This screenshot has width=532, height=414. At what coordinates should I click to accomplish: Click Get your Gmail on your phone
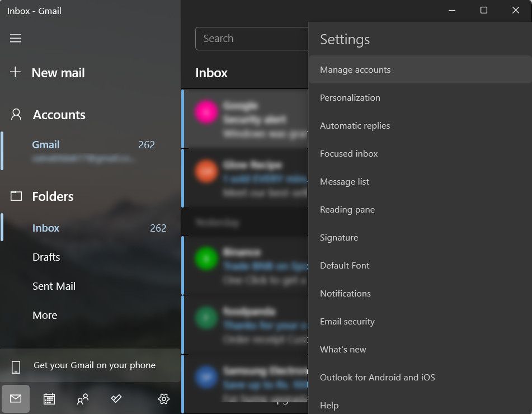(90, 365)
